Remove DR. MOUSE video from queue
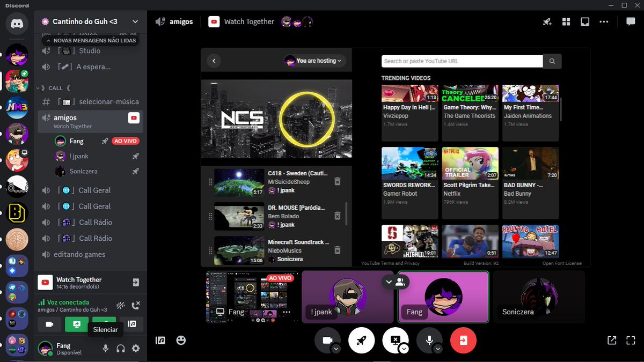Image resolution: width=644 pixels, height=362 pixels. [338, 216]
